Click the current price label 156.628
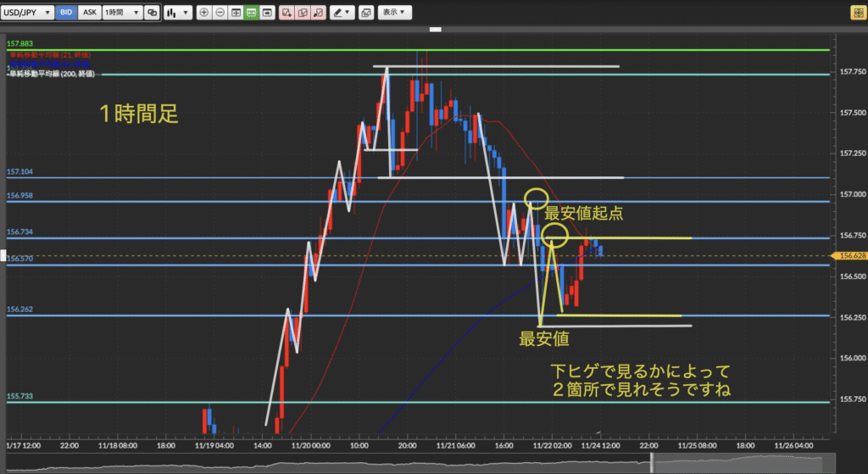Screen dimensions: 868x474 pyautogui.click(x=851, y=255)
